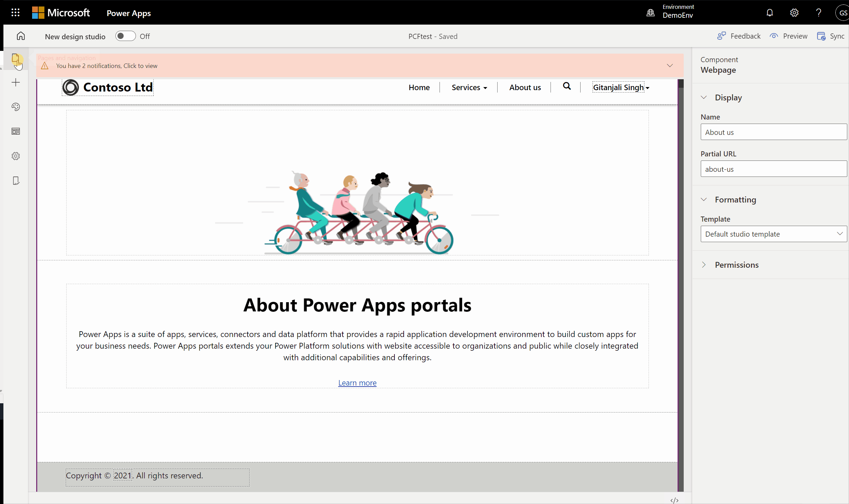The height and width of the screenshot is (504, 849).
Task: Click About us in site navigation
Action: 525,87
